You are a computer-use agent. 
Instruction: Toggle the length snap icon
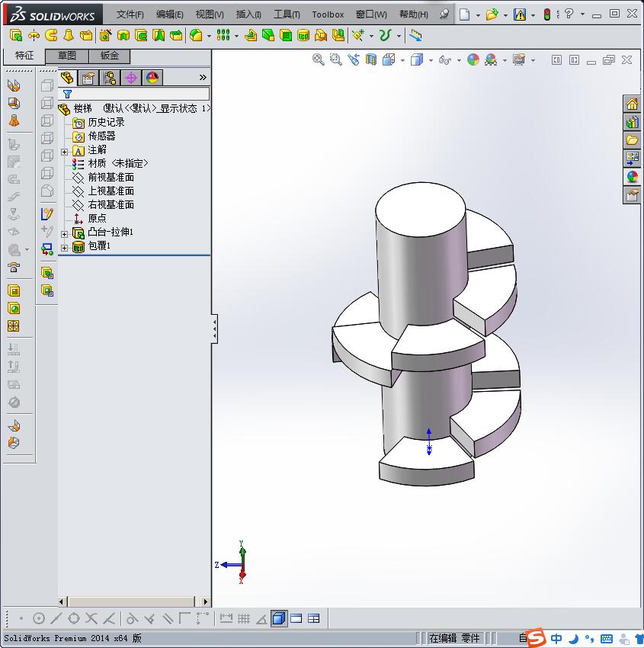coord(226,618)
